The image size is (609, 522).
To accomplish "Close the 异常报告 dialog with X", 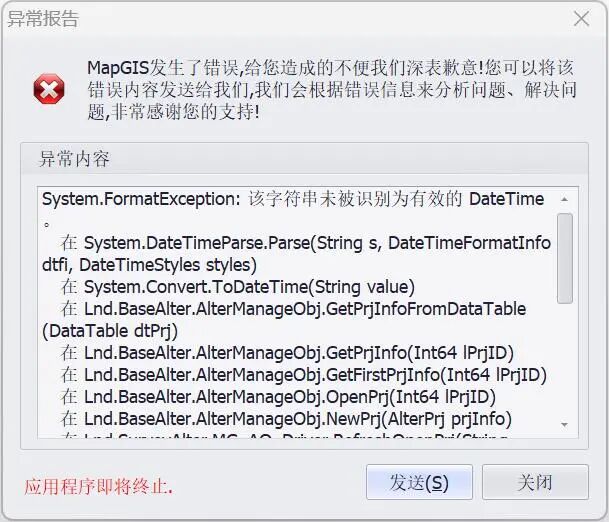I will tap(581, 19).
